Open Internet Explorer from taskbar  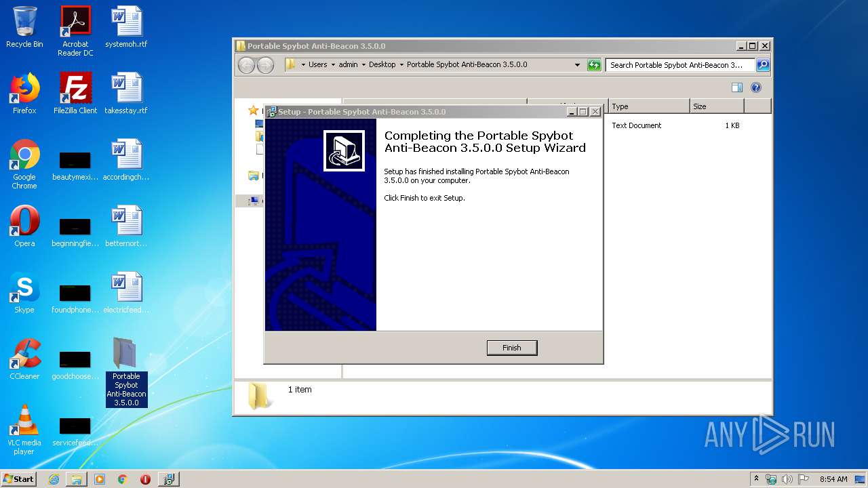(54, 479)
